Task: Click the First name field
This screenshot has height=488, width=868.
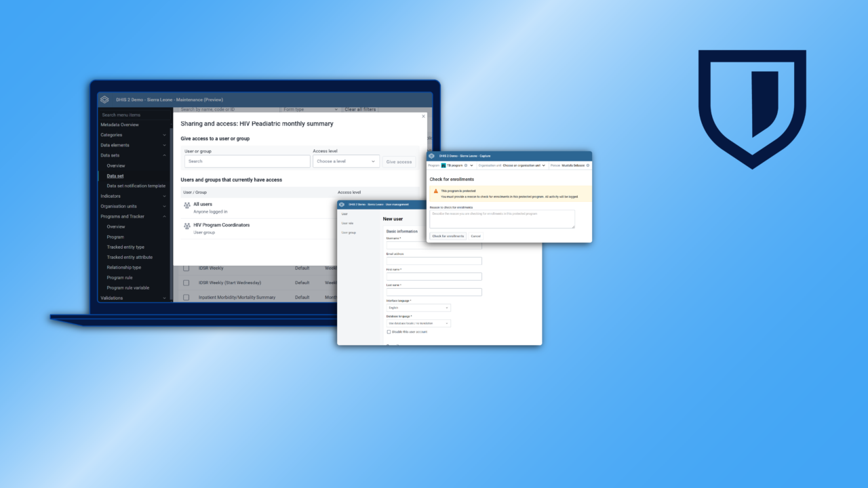Action: (x=434, y=277)
